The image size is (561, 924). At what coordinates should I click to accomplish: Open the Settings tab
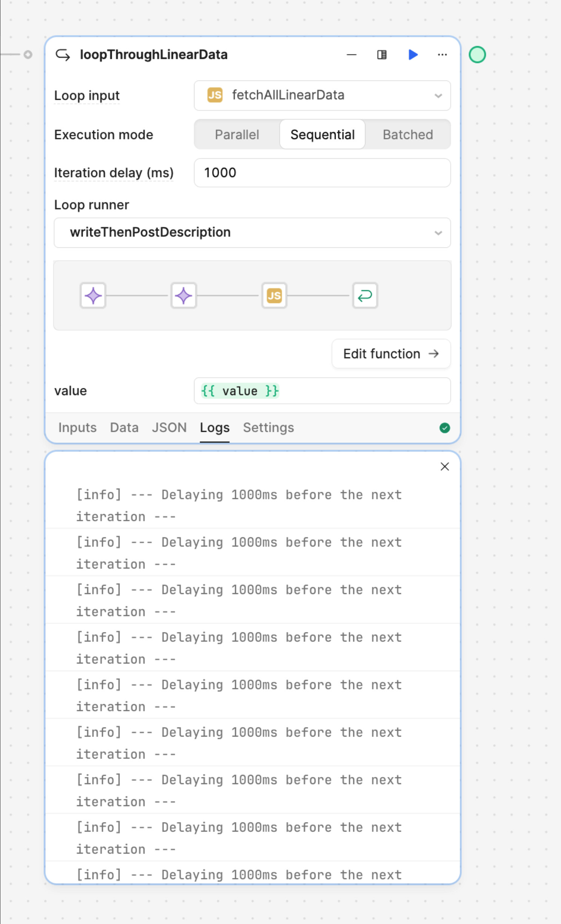point(268,428)
